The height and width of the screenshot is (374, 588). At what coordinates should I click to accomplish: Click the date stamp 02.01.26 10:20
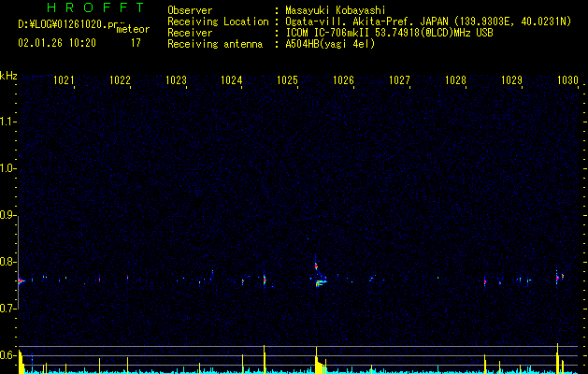57,43
